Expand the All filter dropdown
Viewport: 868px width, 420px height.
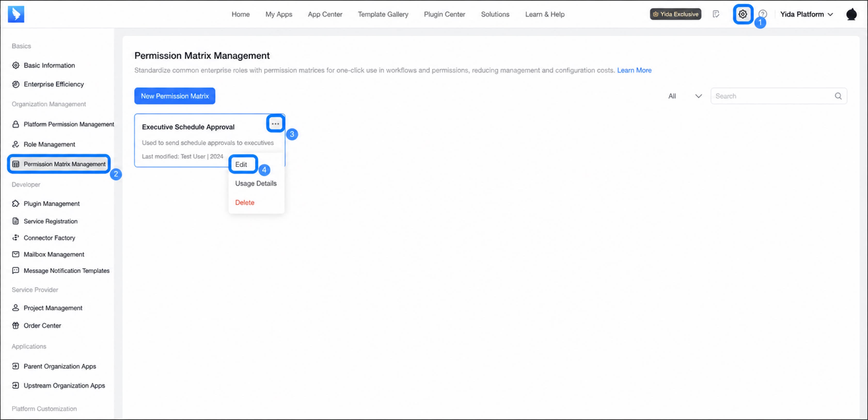685,96
